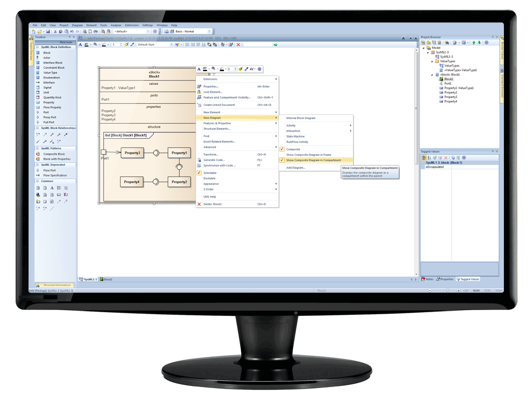Collapse the ValueTypes folder in Project Browser
The image size is (532, 399).
click(432, 61)
